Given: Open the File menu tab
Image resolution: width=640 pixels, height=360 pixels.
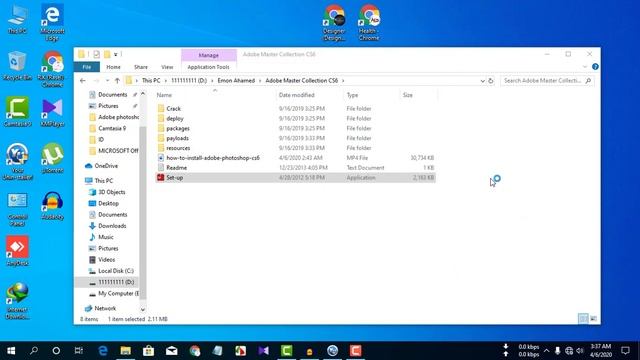Looking at the screenshot, I should click(x=87, y=67).
